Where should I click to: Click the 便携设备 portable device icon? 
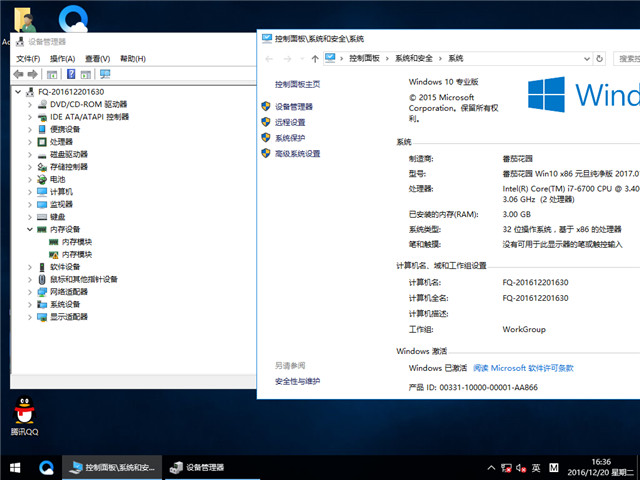tap(42, 129)
